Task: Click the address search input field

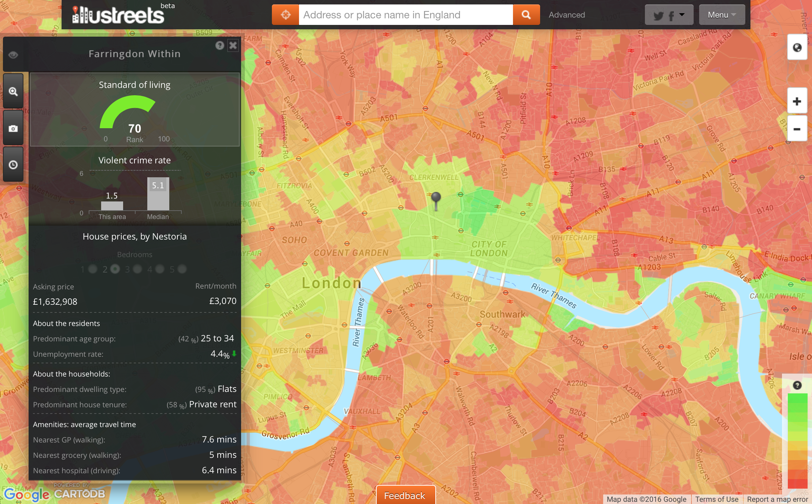Action: coord(406,15)
